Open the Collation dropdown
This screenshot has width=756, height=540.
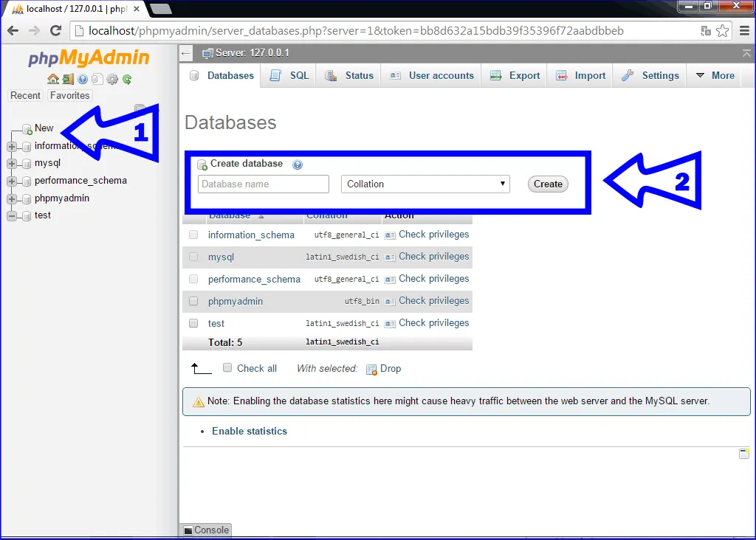click(425, 184)
